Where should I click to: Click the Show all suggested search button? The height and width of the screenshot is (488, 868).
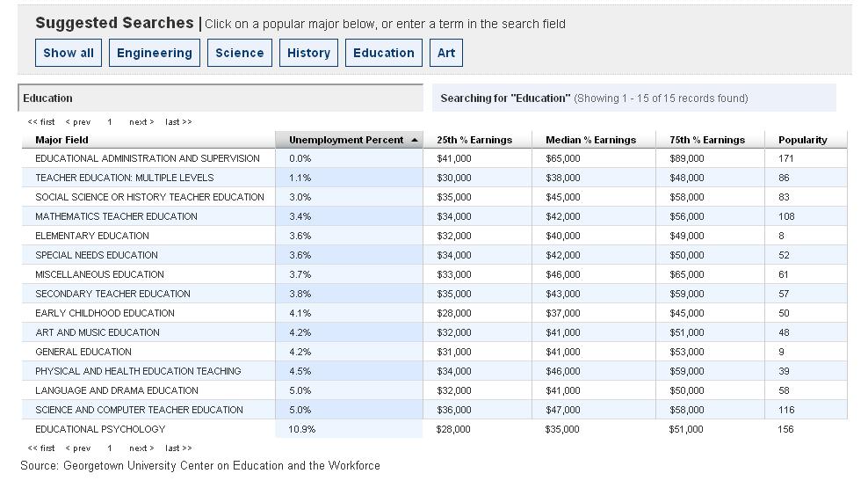(x=69, y=53)
